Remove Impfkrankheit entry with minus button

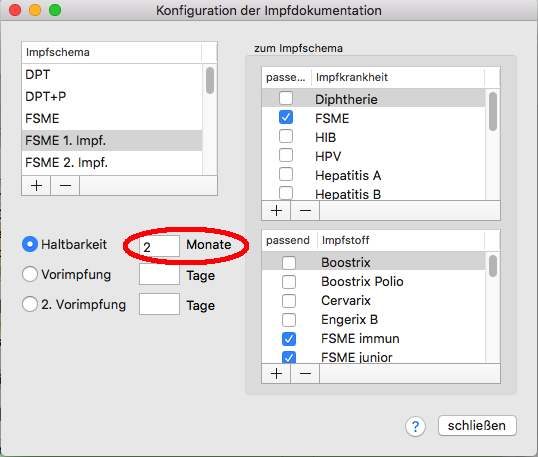305,210
